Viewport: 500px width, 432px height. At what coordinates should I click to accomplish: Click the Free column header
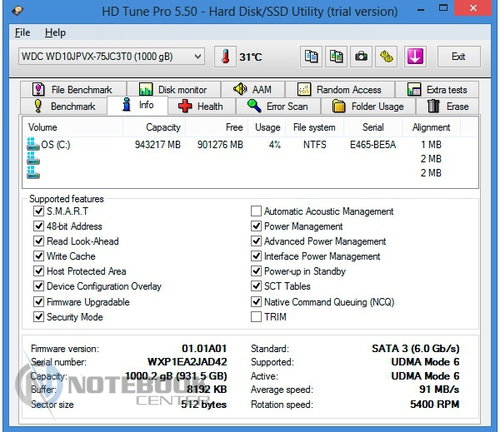217,127
